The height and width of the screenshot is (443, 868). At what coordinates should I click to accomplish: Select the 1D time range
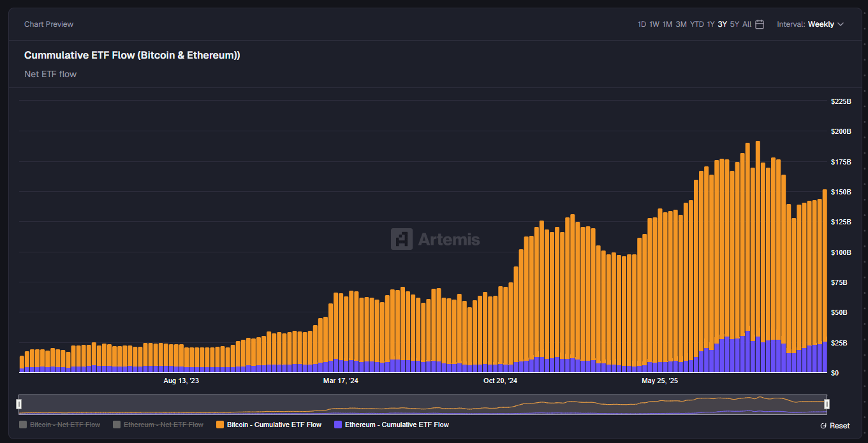[642, 24]
